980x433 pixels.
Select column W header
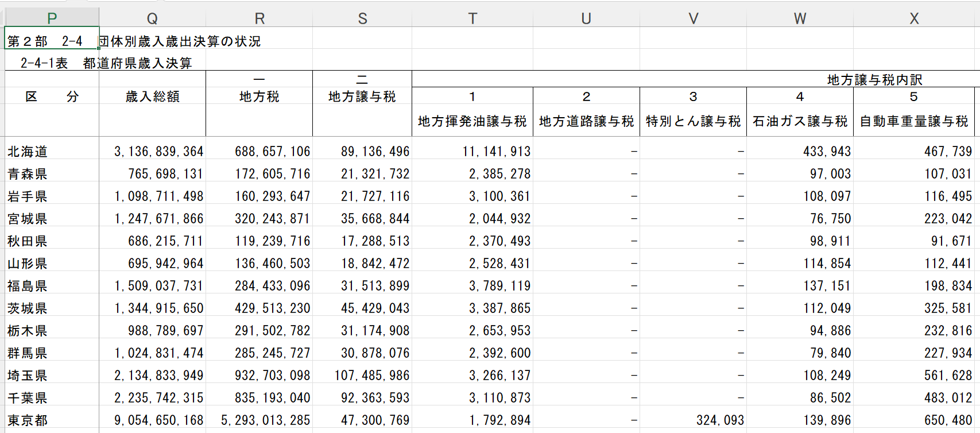[x=800, y=18]
